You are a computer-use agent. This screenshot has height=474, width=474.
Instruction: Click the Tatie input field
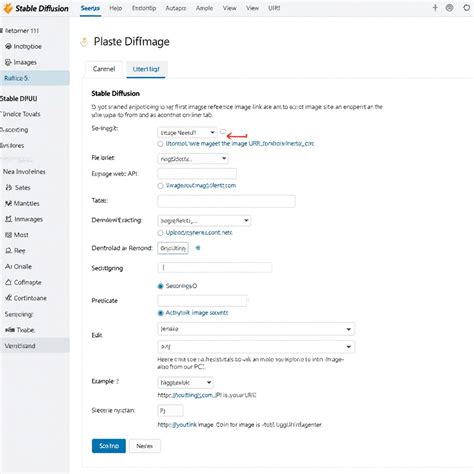[226, 201]
